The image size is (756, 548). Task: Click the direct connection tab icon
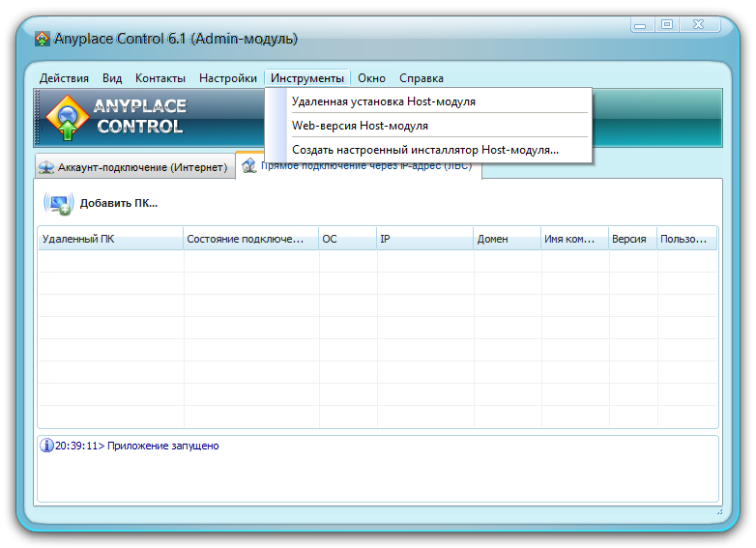pos(249,165)
